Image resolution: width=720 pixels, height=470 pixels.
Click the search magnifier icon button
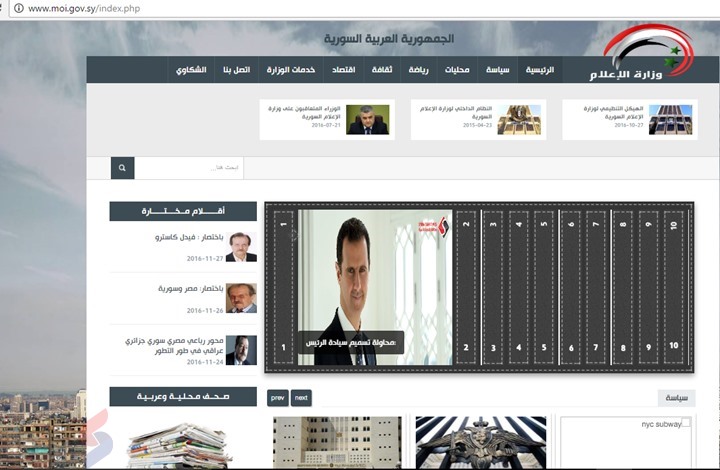click(x=122, y=168)
